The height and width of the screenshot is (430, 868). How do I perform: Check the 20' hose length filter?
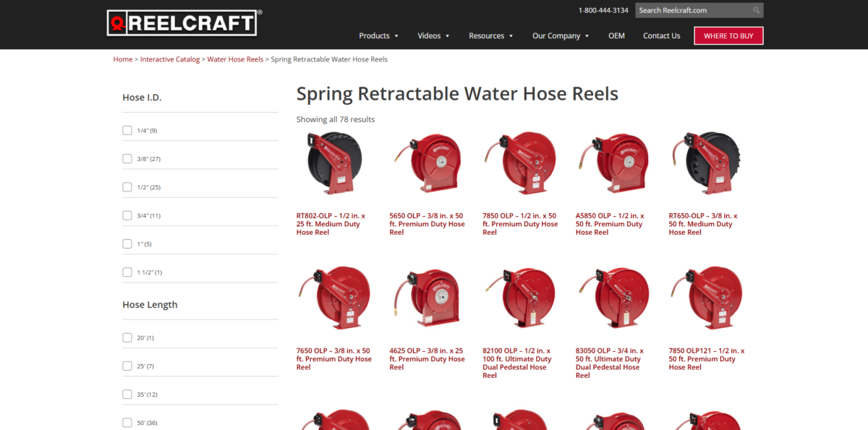click(x=127, y=337)
